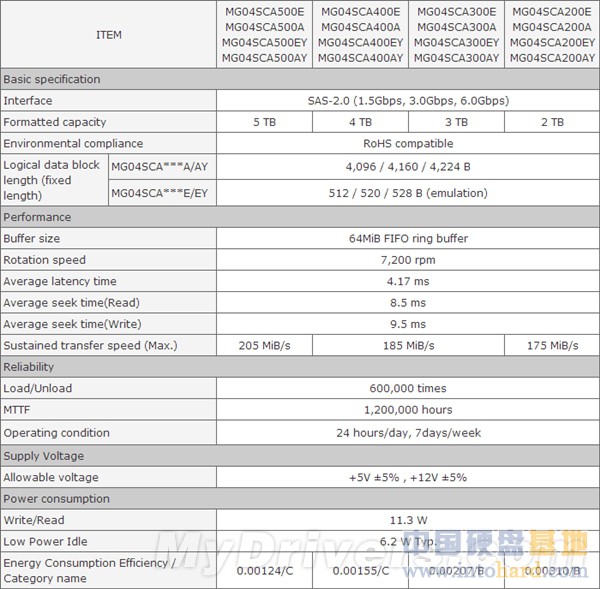The height and width of the screenshot is (589, 600).
Task: Select the 5 TB capacity cell
Action: (x=264, y=122)
